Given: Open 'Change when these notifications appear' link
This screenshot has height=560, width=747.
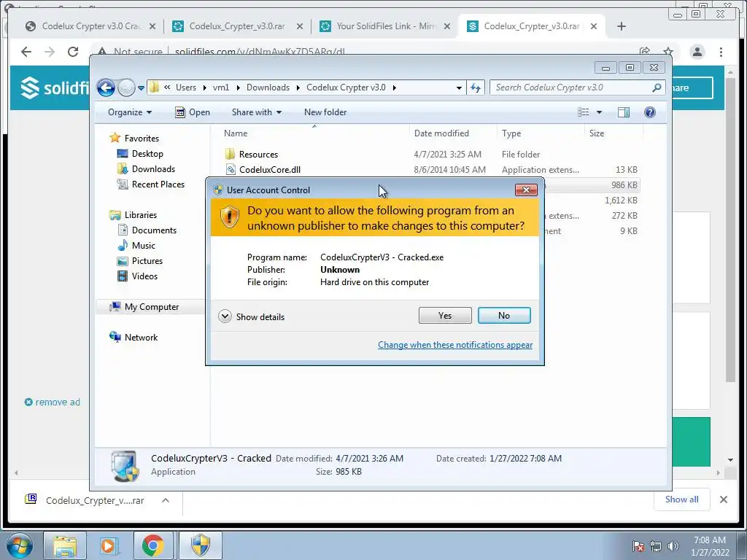Looking at the screenshot, I should [455, 345].
